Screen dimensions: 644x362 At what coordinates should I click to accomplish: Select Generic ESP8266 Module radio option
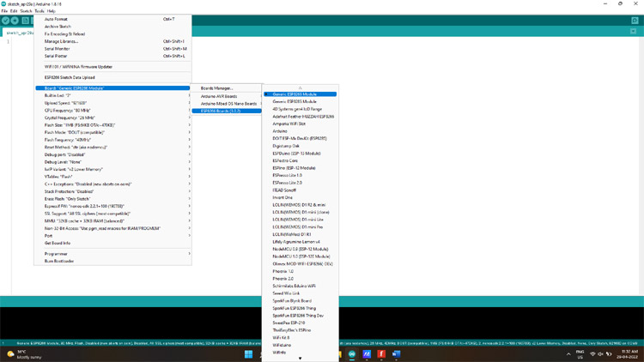(x=300, y=94)
